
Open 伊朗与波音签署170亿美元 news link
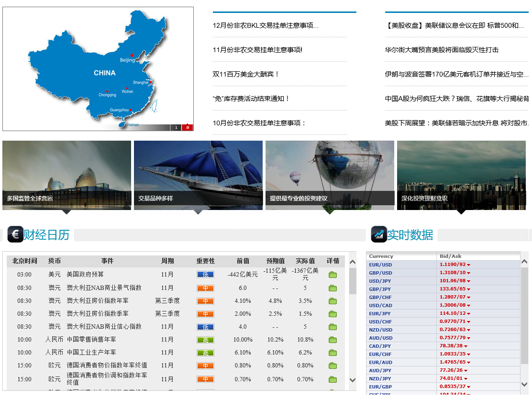(456, 74)
